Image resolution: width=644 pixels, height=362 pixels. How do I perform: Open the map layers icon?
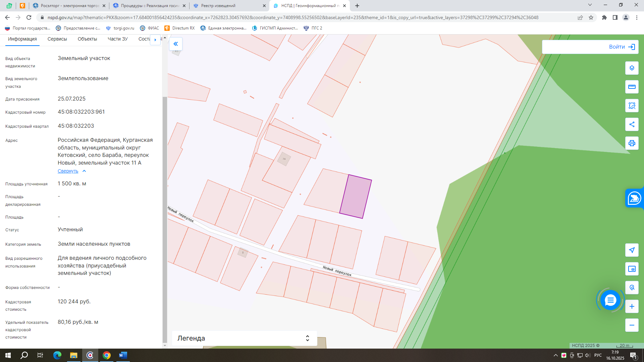(632, 68)
